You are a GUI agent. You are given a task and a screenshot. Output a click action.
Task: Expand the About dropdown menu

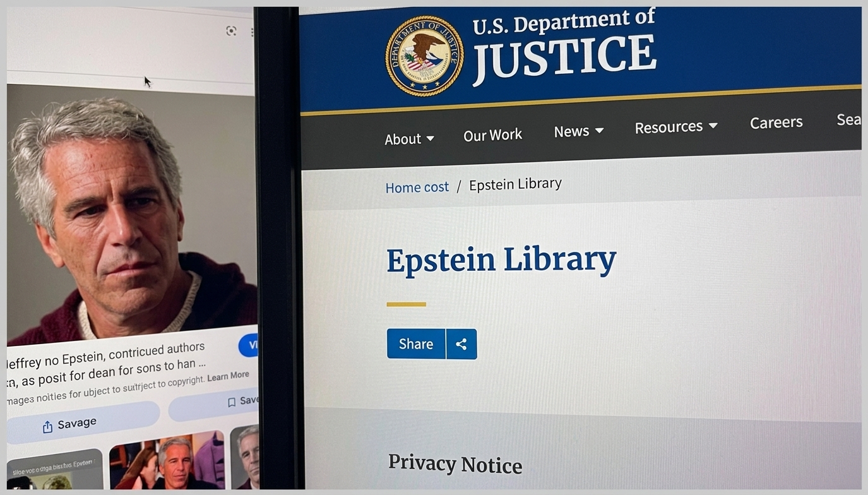click(x=409, y=139)
